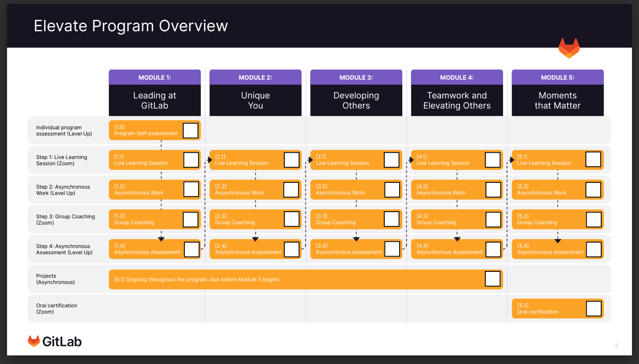Click the slide page number 4
The image size is (639, 364).
pyautogui.click(x=616, y=345)
